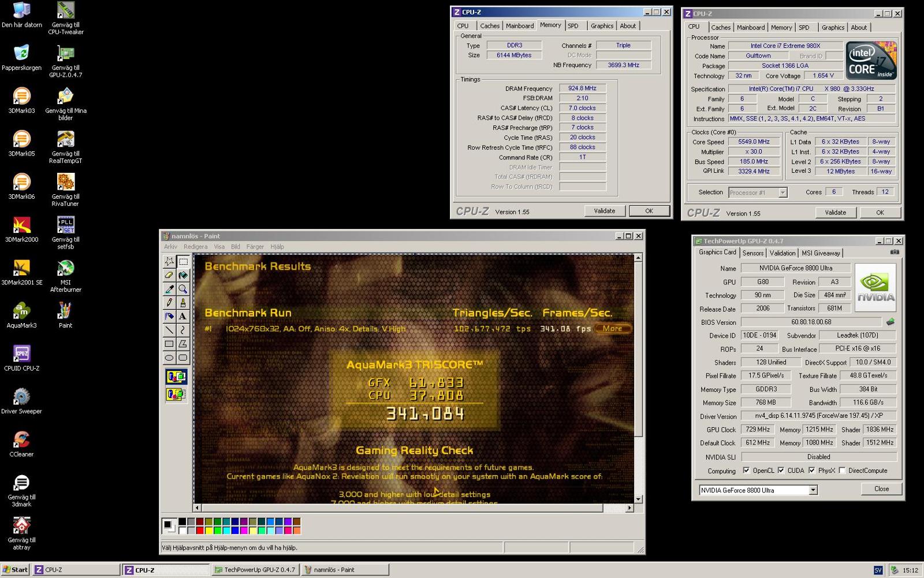The height and width of the screenshot is (578, 924).
Task: Select the Airbrush spray tool
Action: (x=169, y=316)
